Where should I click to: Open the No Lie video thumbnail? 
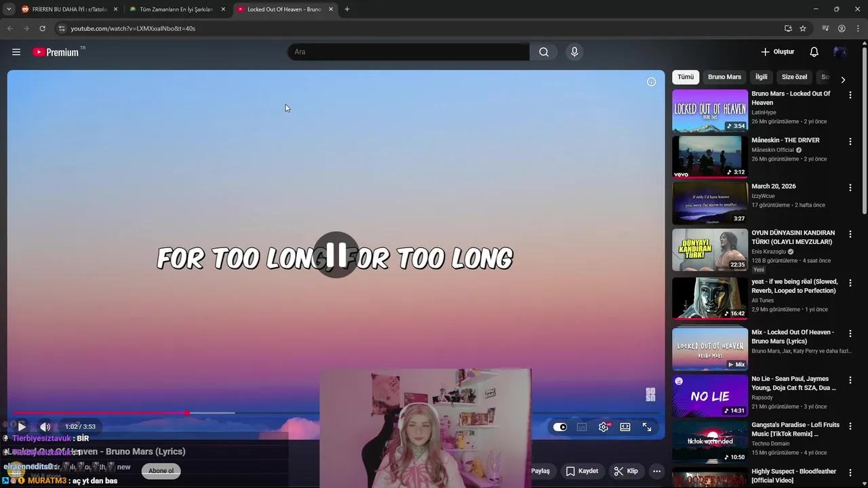point(710,396)
